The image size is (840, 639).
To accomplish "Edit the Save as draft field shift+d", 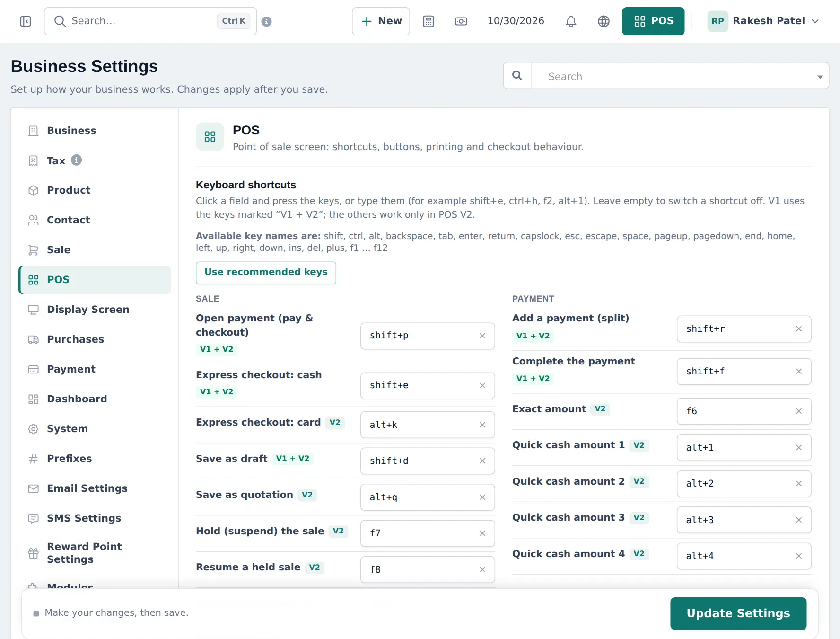I will coord(428,461).
